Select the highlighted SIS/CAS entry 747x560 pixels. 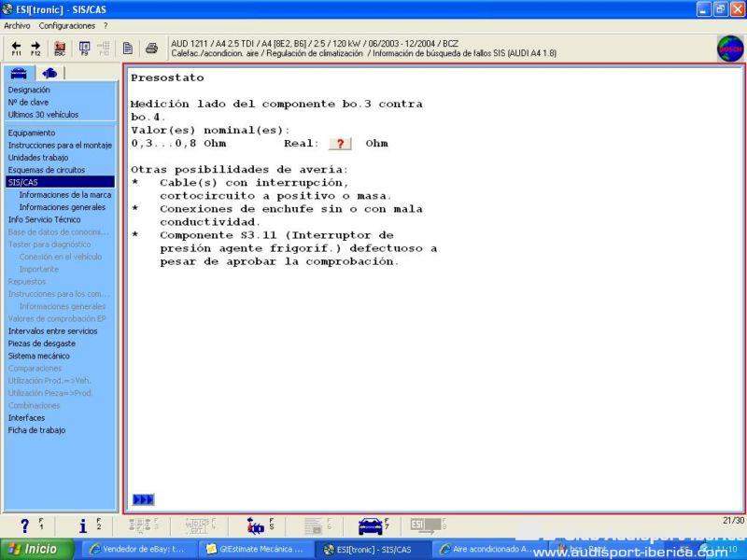pos(60,182)
